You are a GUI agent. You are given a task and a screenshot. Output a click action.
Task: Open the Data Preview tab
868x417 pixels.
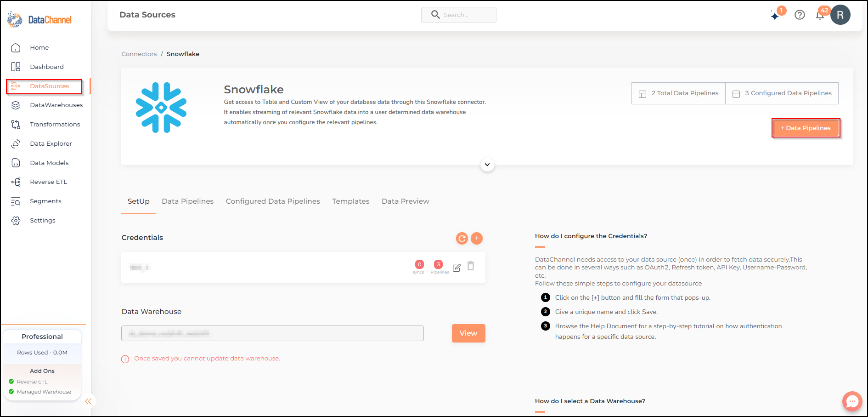tap(406, 201)
